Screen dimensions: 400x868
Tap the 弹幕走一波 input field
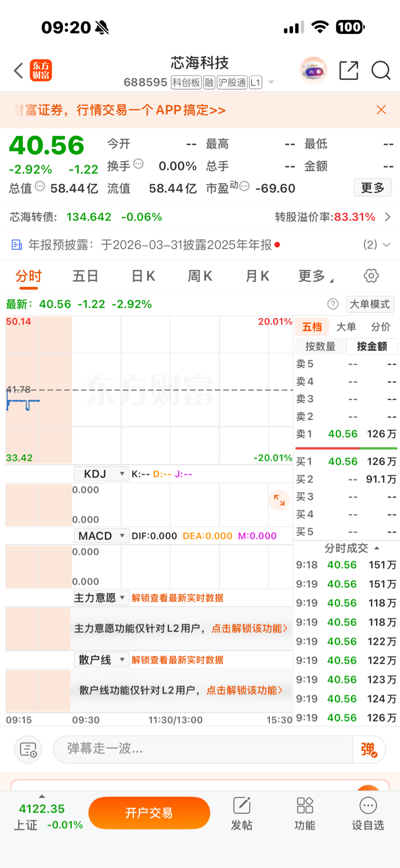point(203,749)
